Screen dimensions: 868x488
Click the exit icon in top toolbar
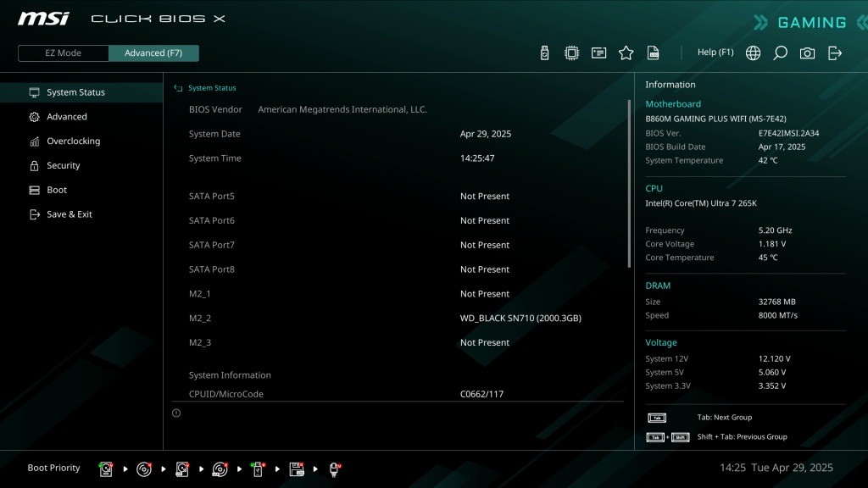pyautogui.click(x=835, y=53)
